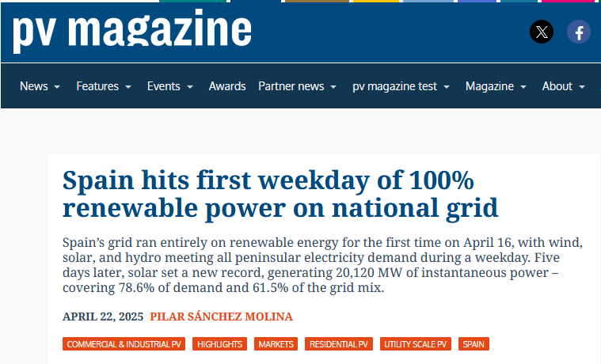Viewport: 601px width, 364px height.
Task: Open the Events dropdown menu
Action: [169, 86]
